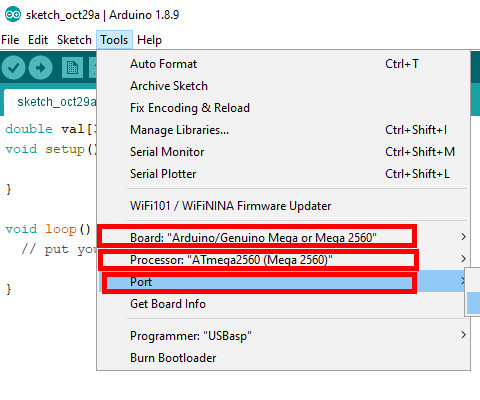Image resolution: width=480 pixels, height=400 pixels.
Task: Open Manage Libraries...
Action: [x=283, y=130]
